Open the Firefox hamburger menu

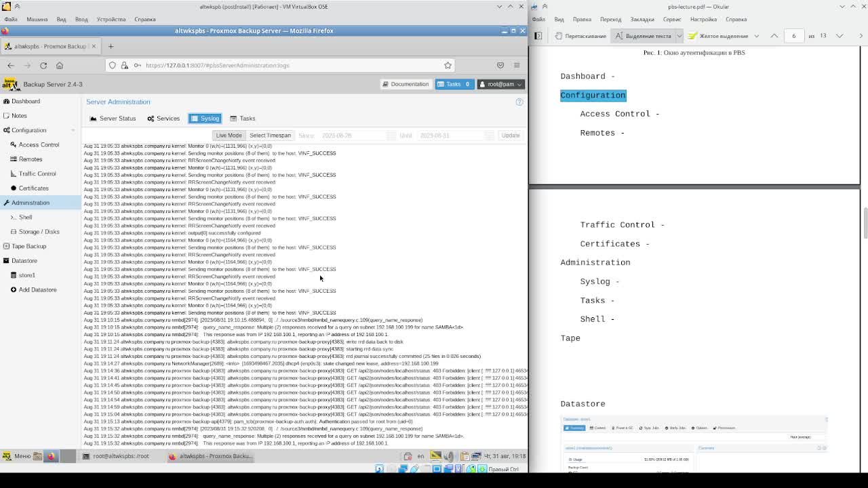point(517,65)
